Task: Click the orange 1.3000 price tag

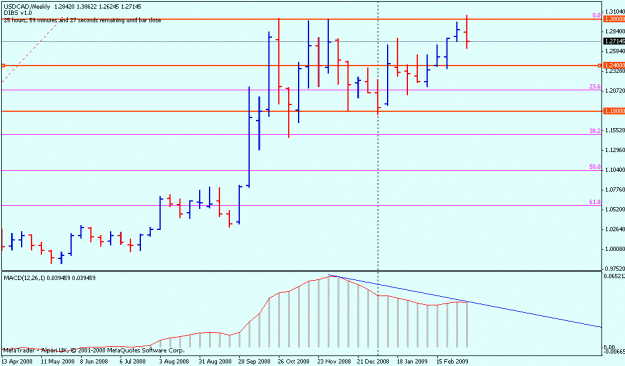Action: pos(614,19)
